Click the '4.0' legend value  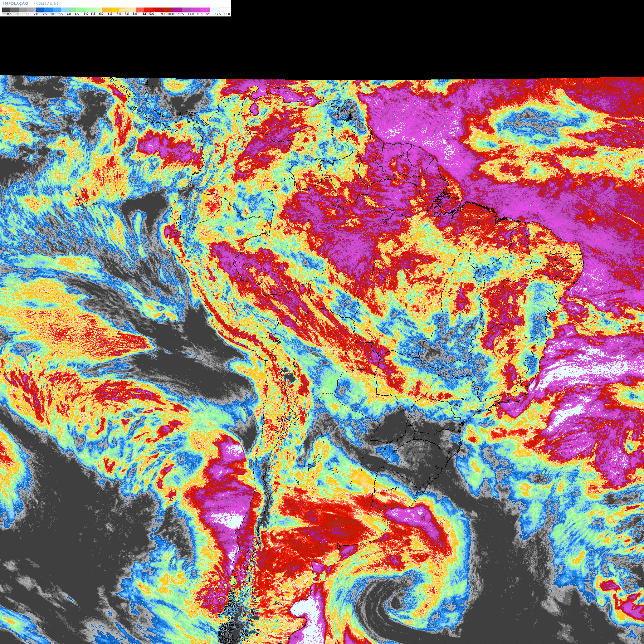[69, 14]
